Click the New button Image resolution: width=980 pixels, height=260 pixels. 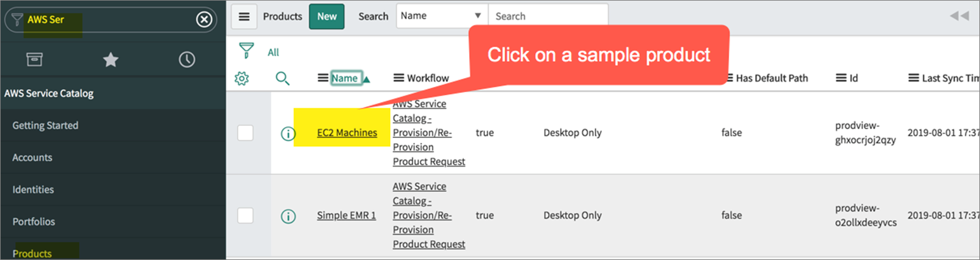[327, 17]
